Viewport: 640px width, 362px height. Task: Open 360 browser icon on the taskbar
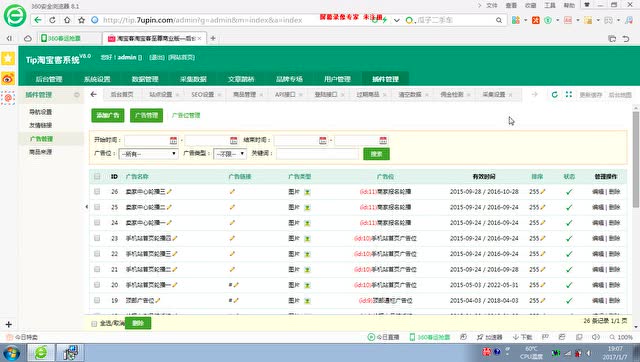pyautogui.click(x=41, y=353)
